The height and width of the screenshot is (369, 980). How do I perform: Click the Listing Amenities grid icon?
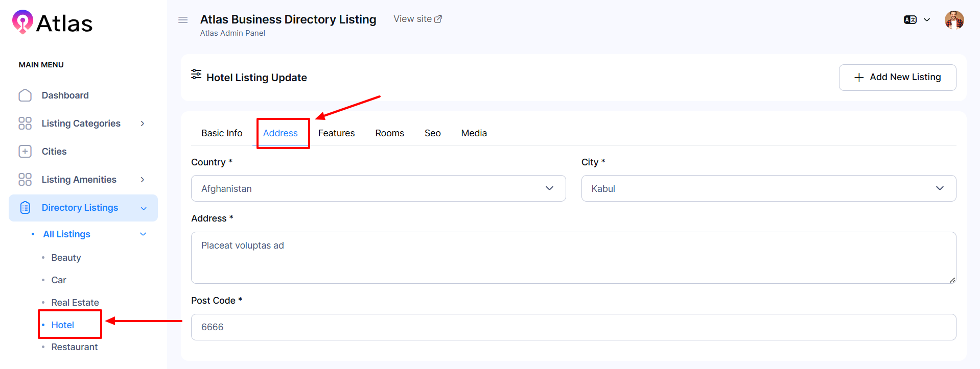click(25, 180)
